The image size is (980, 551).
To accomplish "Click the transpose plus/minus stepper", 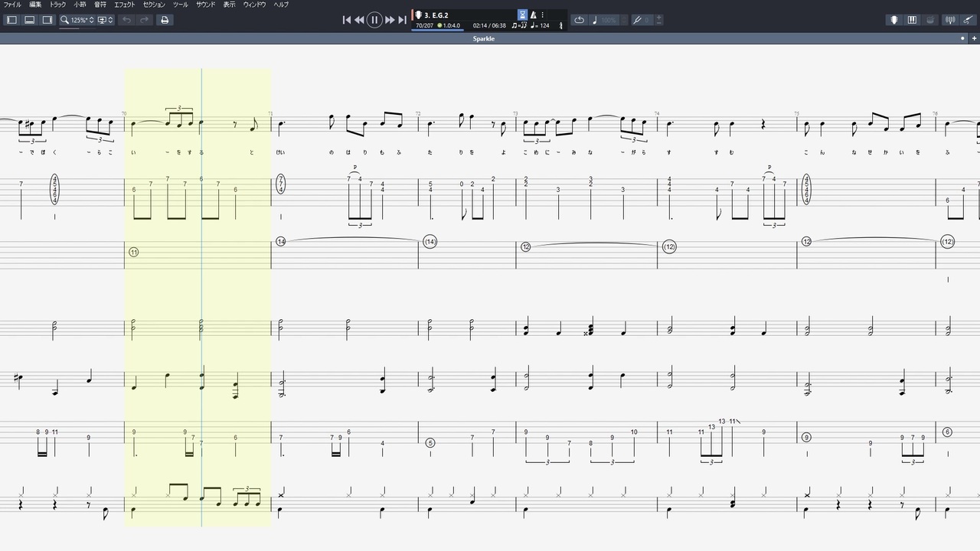I will [659, 20].
